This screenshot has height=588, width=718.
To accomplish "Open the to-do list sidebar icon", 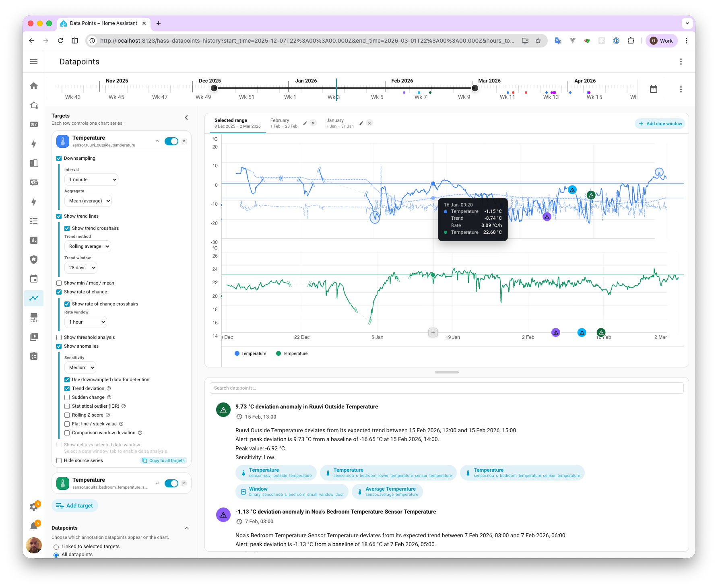I will [x=34, y=221].
